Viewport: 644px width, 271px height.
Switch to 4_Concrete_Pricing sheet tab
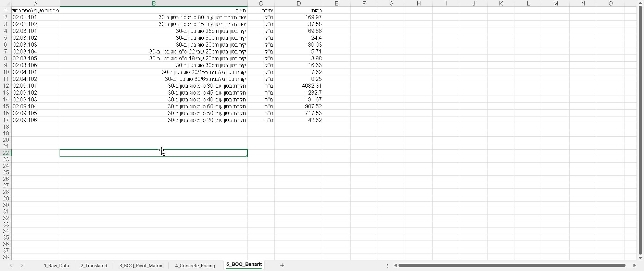(195, 266)
